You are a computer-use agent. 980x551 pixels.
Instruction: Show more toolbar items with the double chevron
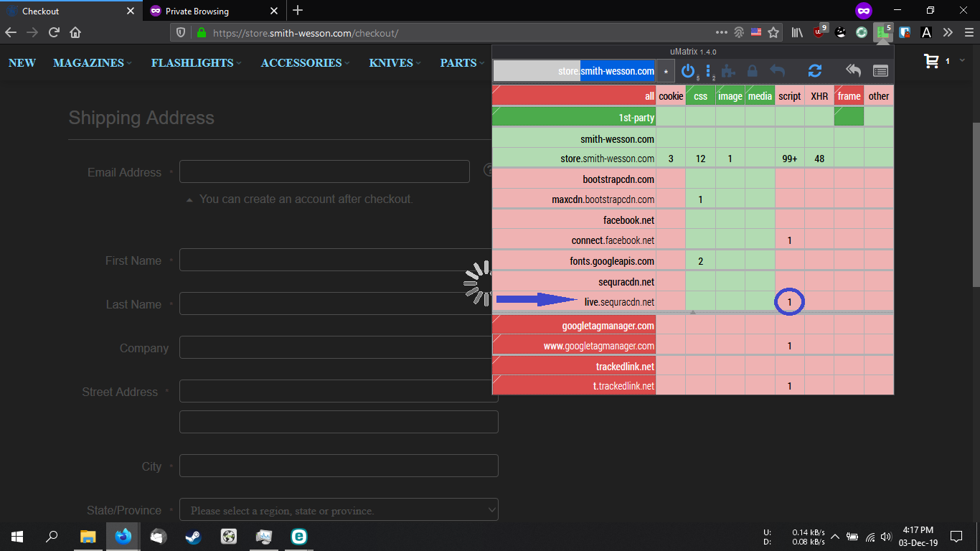point(948,32)
